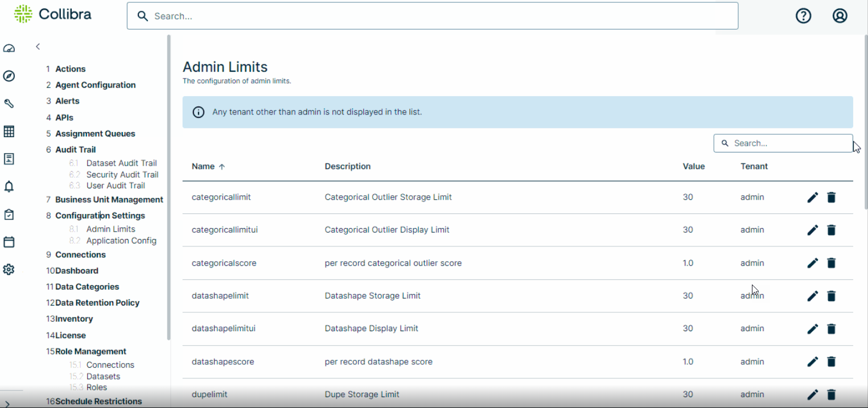Edit the datashapescore row
Screen dimensions: 868x408
pyautogui.click(x=813, y=361)
